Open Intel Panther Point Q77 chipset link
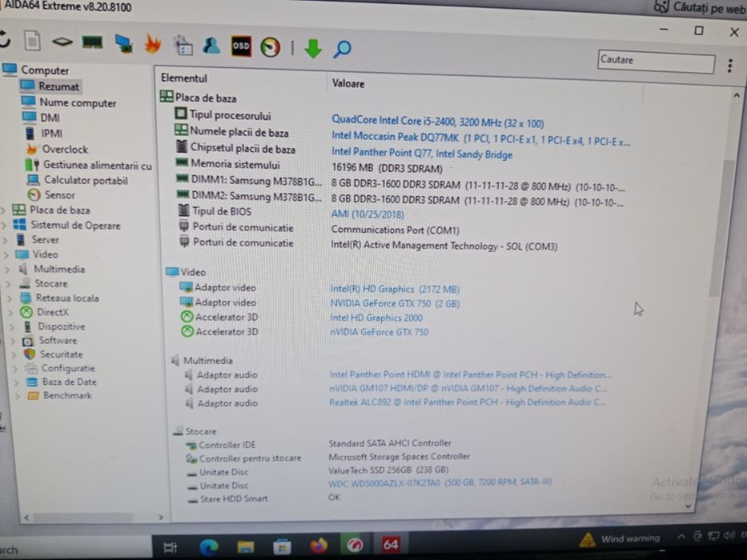 (x=422, y=154)
